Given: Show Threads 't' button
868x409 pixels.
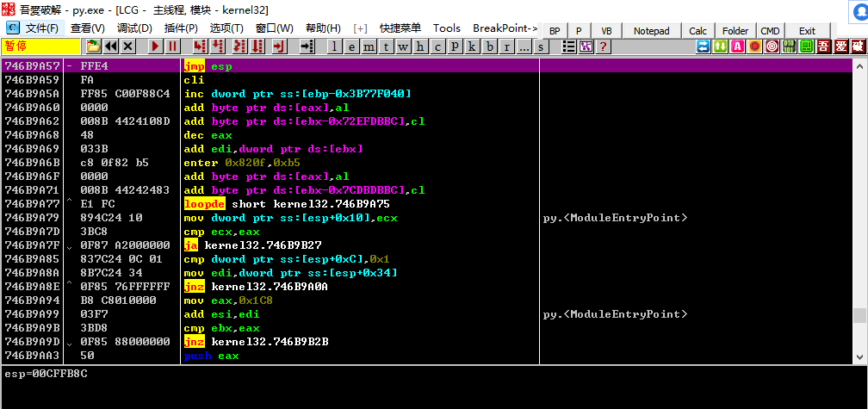Looking at the screenshot, I should coord(386,46).
